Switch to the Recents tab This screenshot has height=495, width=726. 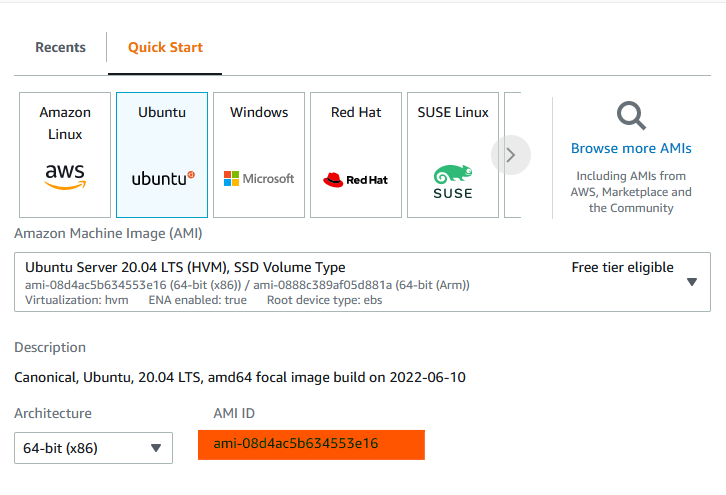(x=60, y=47)
